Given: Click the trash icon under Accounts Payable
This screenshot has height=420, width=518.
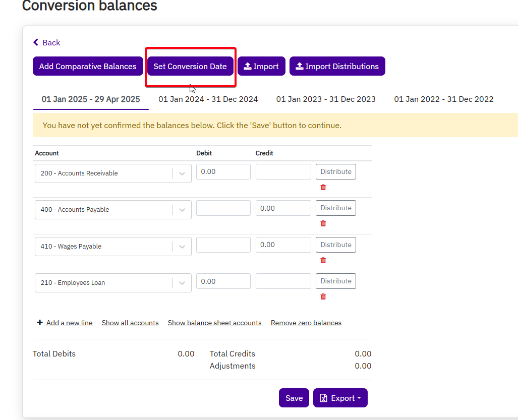Looking at the screenshot, I should (x=323, y=223).
